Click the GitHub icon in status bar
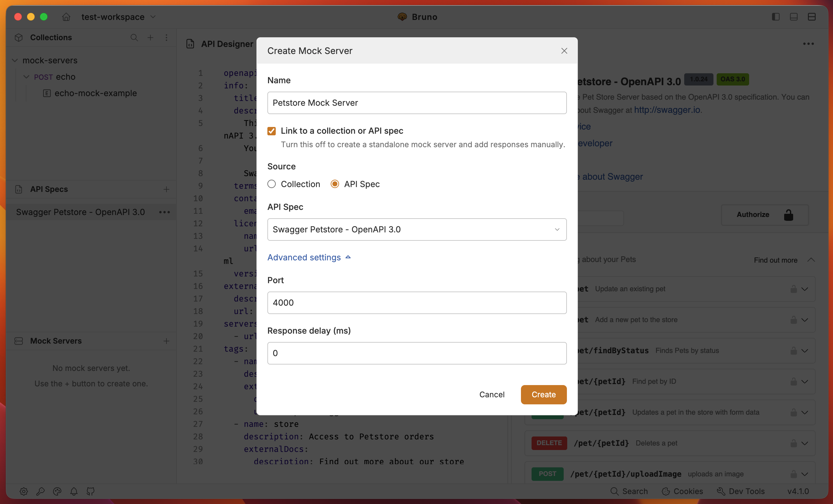 [91, 491]
